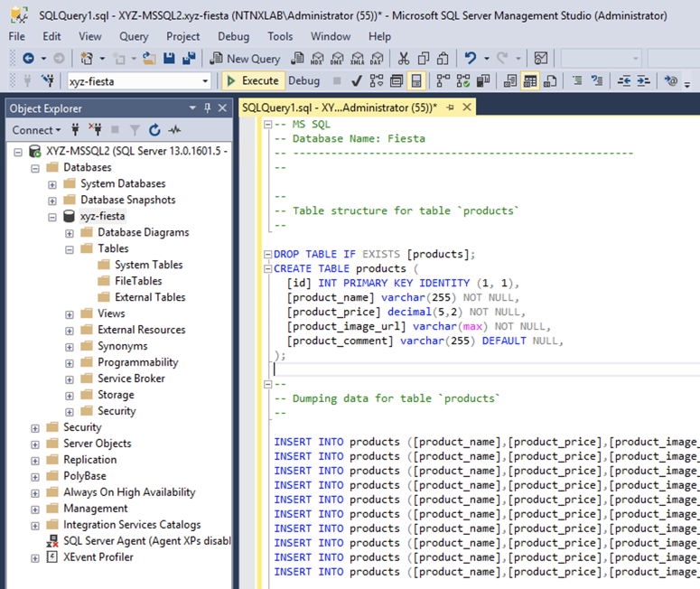Click the Cut scissors icon
This screenshot has width=700, height=589.
(404, 59)
